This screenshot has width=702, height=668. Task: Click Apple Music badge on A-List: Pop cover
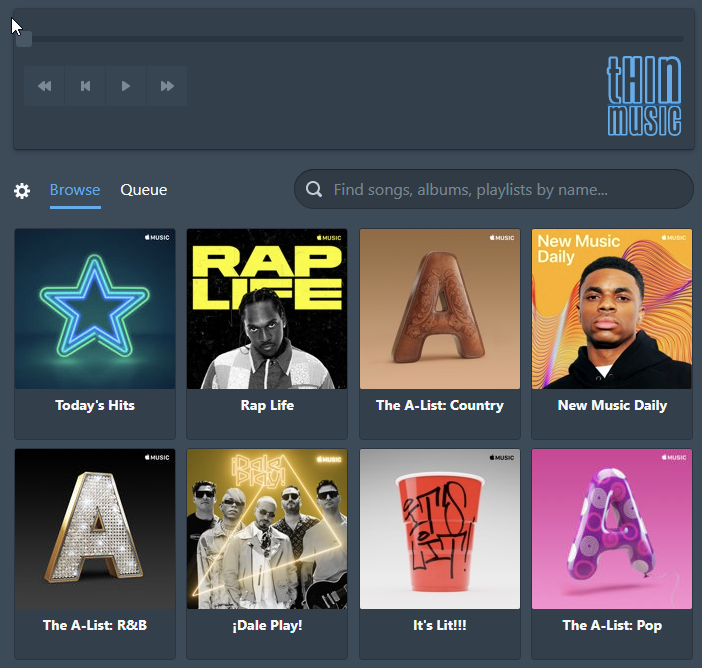pyautogui.click(x=673, y=457)
